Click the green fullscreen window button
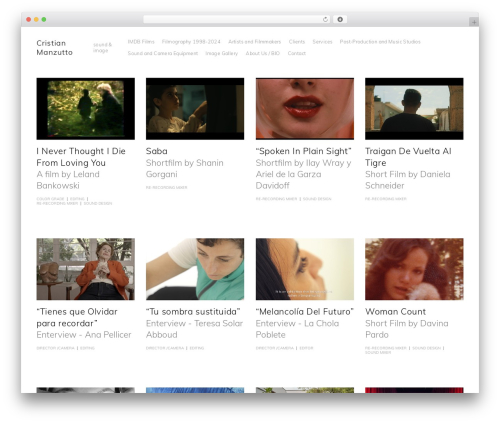Screen dimensions: 500x423 (44, 20)
